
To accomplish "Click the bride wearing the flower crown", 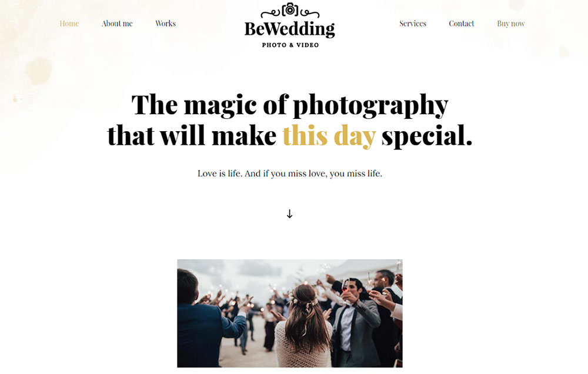I will click(305, 326).
